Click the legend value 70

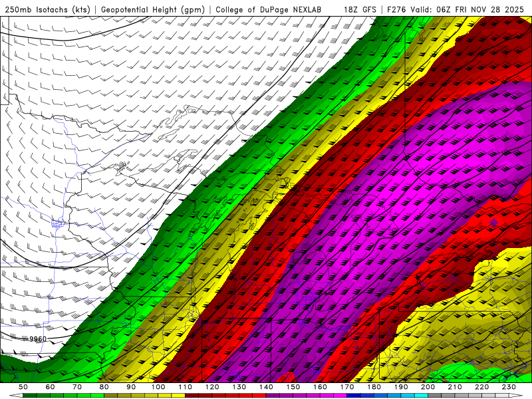click(x=77, y=387)
